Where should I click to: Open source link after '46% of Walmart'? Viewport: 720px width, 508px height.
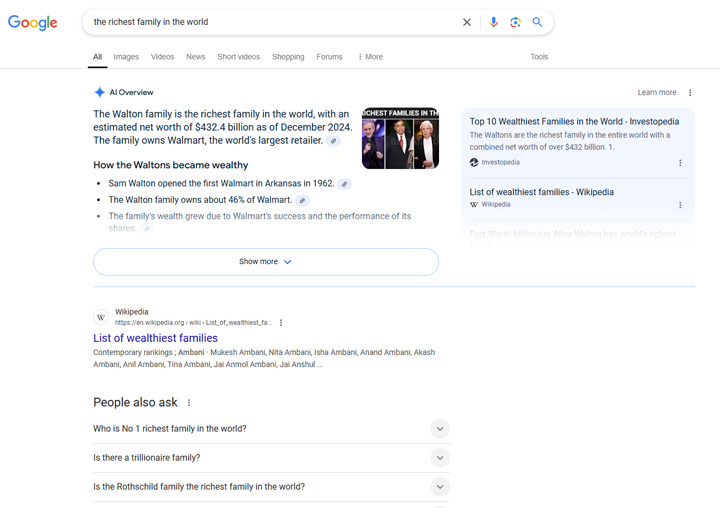[302, 201]
